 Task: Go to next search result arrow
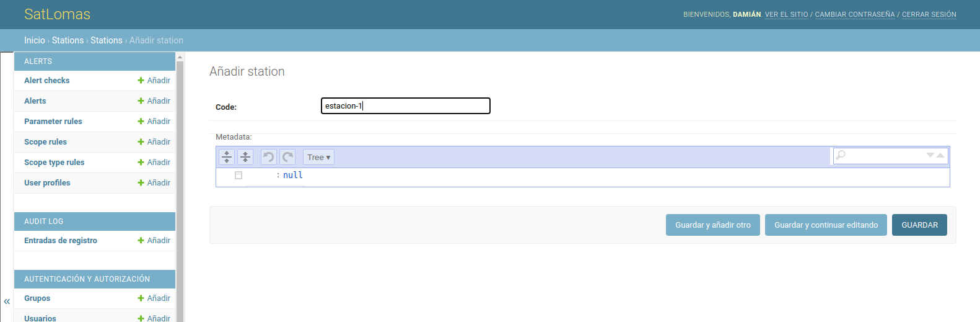[x=930, y=155]
